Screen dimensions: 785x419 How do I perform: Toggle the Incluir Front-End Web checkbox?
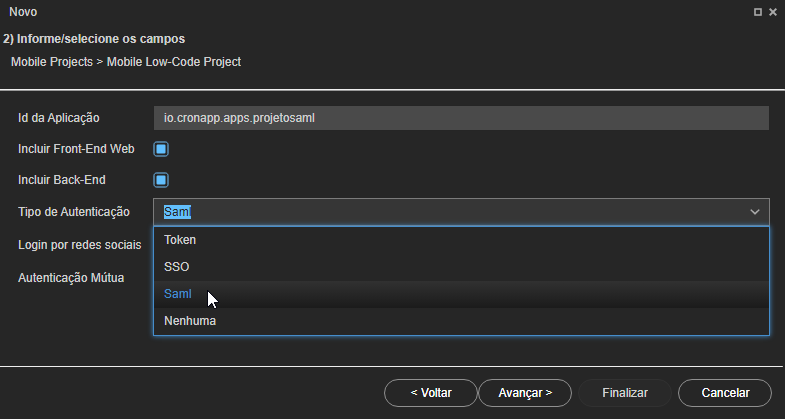coord(161,149)
